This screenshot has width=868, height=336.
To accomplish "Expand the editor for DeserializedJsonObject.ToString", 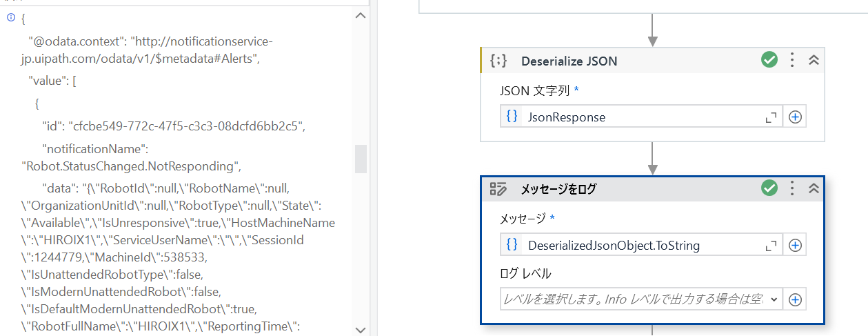I will (771, 246).
